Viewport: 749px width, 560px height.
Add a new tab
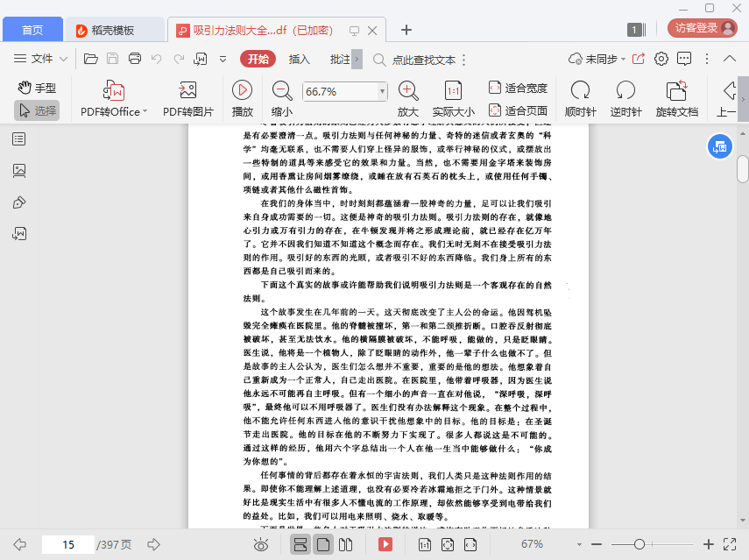(x=406, y=30)
